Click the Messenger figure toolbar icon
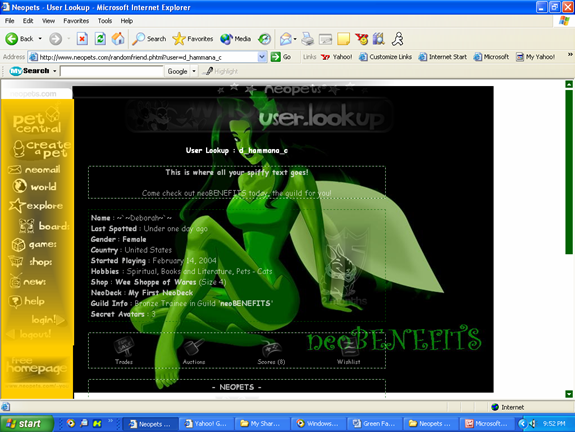The height and width of the screenshot is (433, 576). 397,39
